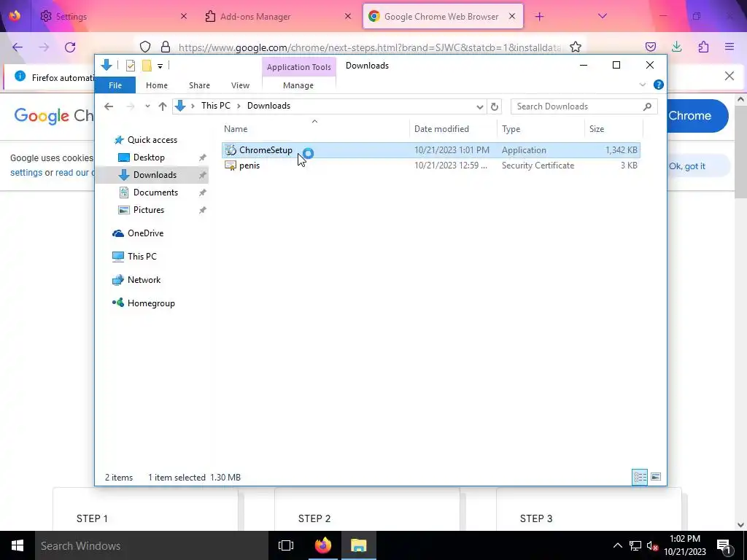This screenshot has height=560, width=747.
Task: Click Downloads in the address breadcrumb
Action: pyautogui.click(x=268, y=106)
